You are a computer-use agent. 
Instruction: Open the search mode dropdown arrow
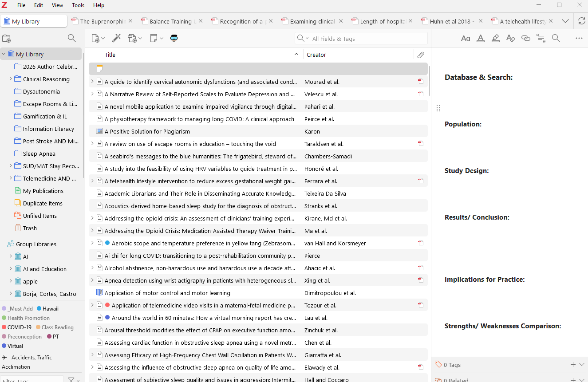(x=307, y=39)
